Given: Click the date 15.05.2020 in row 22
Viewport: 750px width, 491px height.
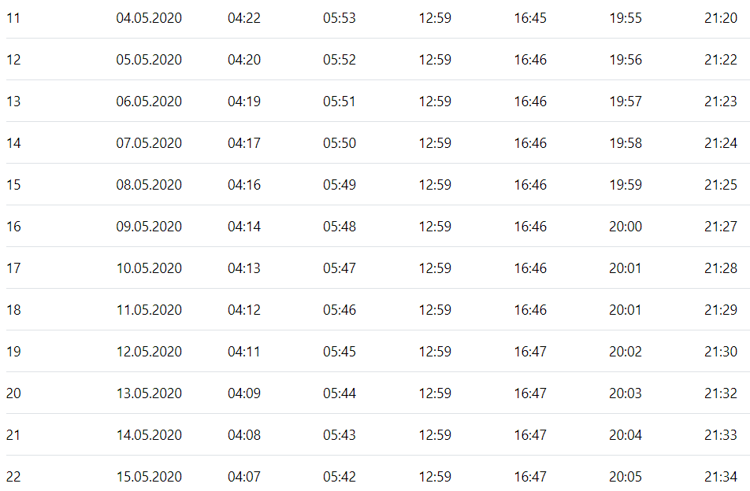Looking at the screenshot, I should coord(149,477).
